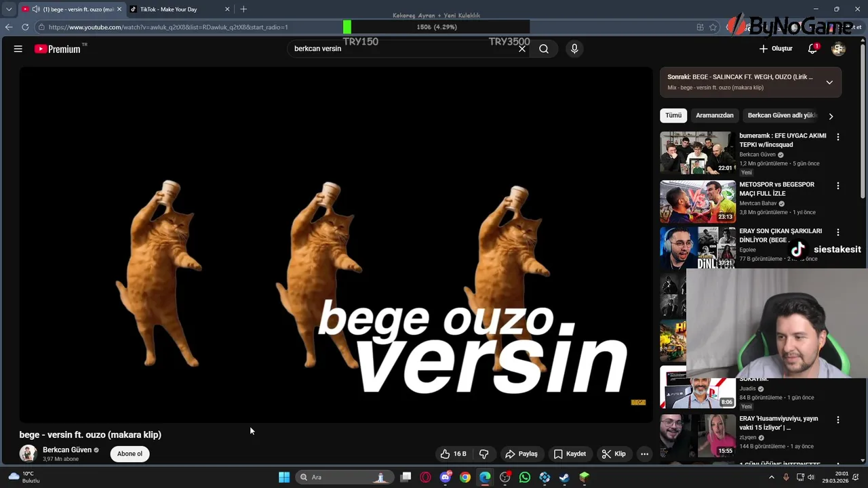Subscribe with the Abone ol button
The height and width of the screenshot is (488, 868).
tap(130, 454)
